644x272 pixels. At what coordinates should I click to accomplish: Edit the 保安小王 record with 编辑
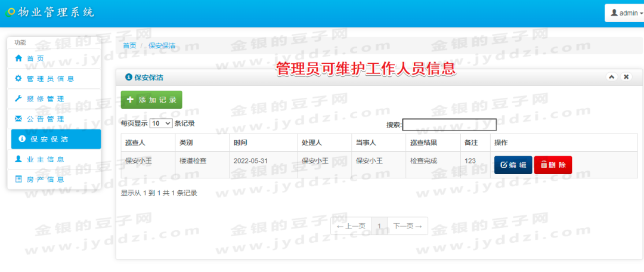(x=513, y=165)
